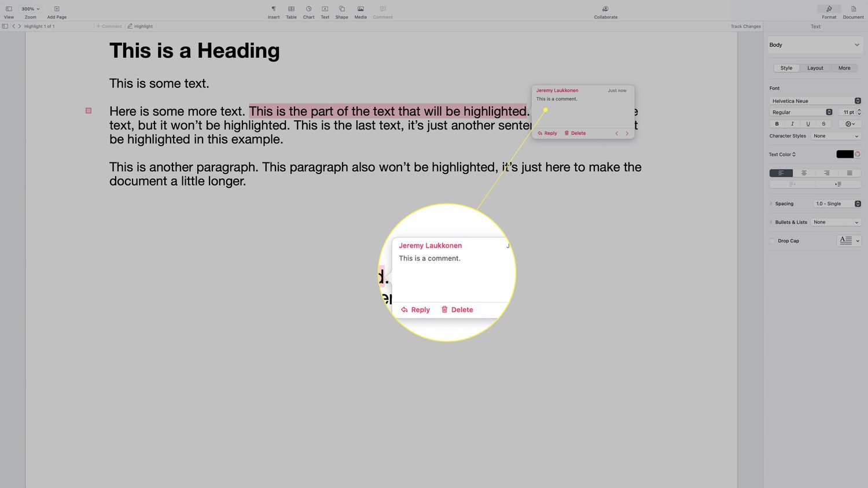Switch to the More tab
Viewport: 868px width, 488px height.
pos(844,68)
